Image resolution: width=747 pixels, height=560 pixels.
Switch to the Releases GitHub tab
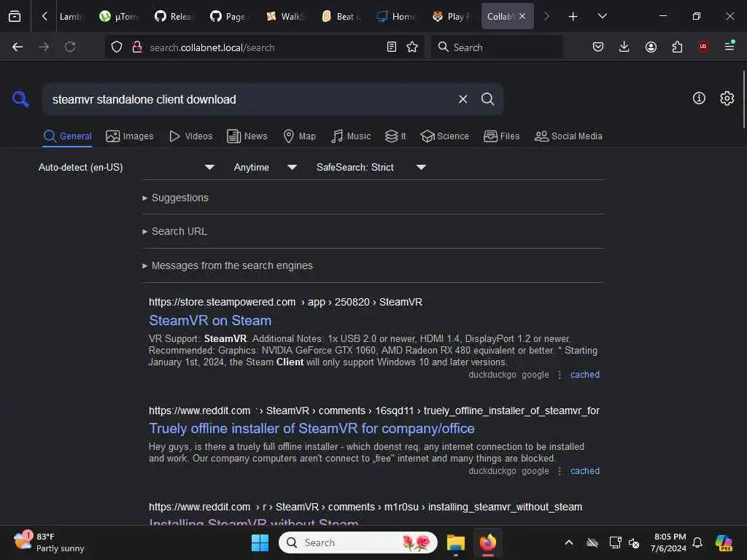[174, 17]
